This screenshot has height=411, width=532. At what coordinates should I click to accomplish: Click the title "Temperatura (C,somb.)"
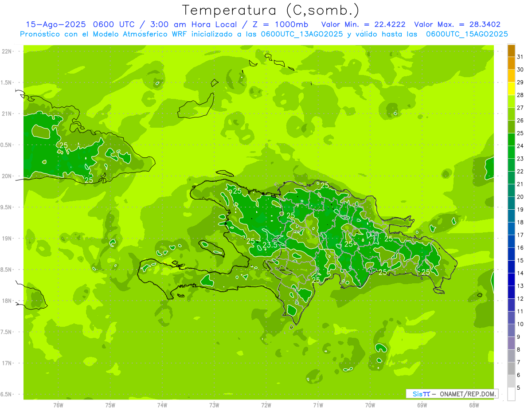[x=270, y=10]
